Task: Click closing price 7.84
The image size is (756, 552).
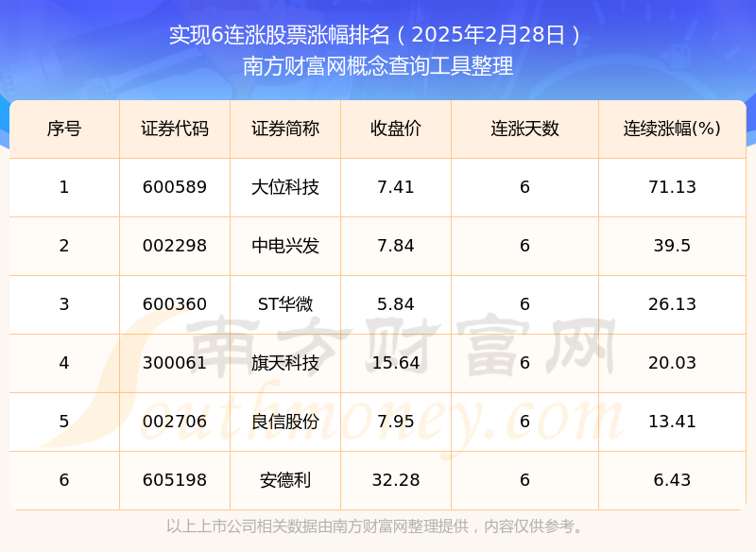Action: point(396,246)
